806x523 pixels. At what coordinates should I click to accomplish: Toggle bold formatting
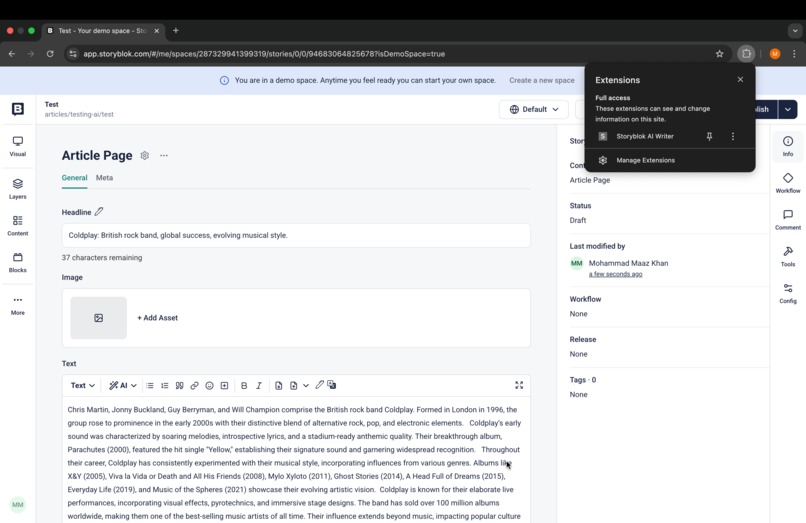244,385
